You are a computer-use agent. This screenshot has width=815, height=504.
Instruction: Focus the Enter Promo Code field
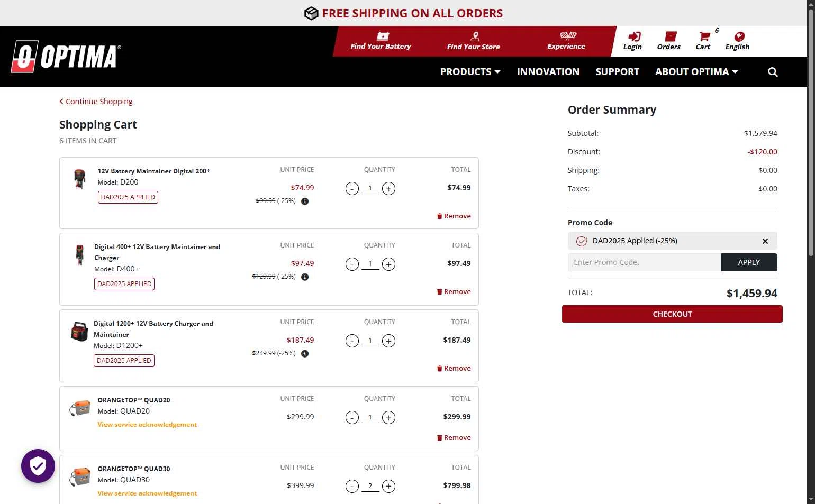tap(644, 262)
